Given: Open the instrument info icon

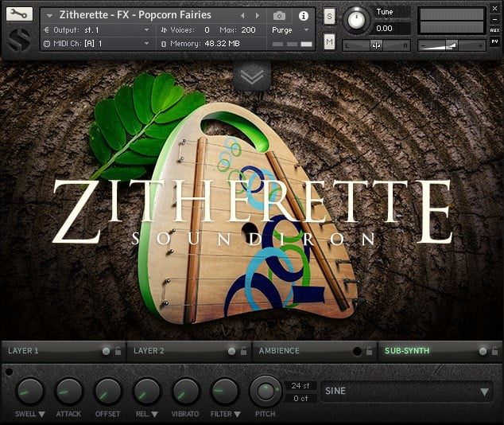Looking at the screenshot, I should pyautogui.click(x=303, y=16).
